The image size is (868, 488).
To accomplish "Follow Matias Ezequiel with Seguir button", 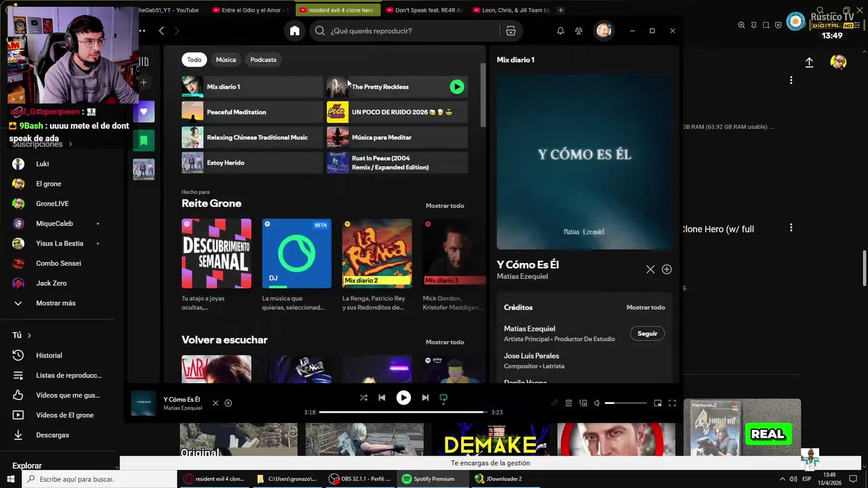I will tap(648, 333).
